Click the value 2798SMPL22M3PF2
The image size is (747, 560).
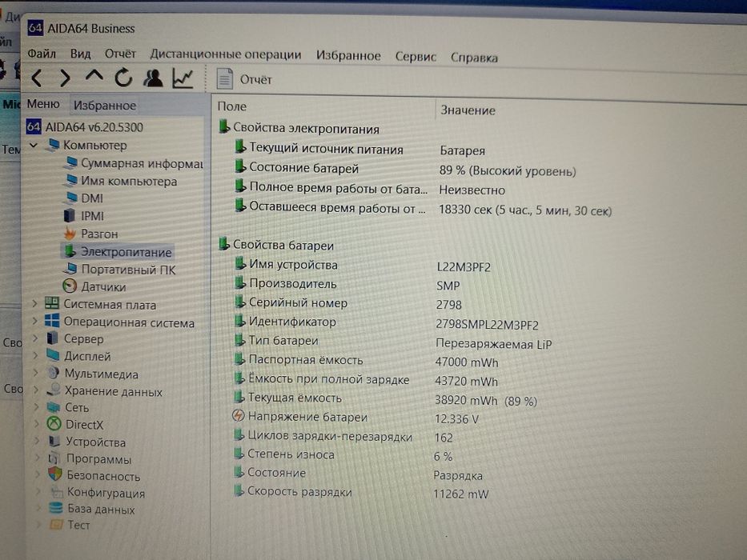point(487,325)
